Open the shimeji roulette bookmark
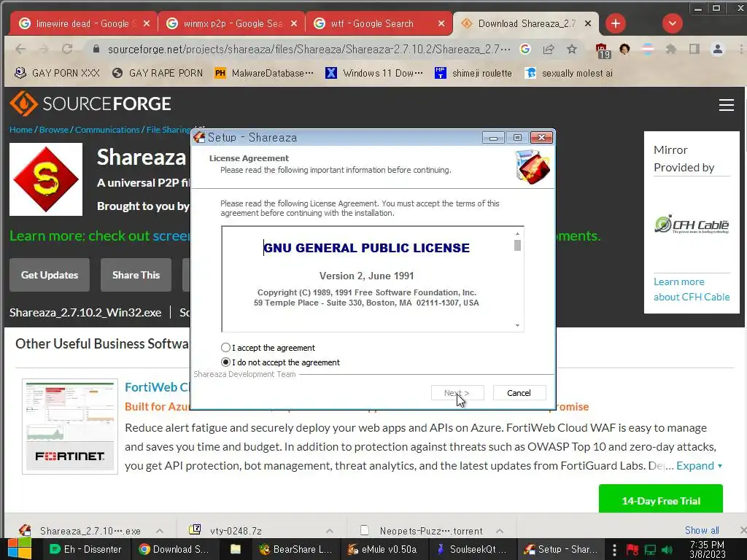The height and width of the screenshot is (560, 747). click(473, 73)
